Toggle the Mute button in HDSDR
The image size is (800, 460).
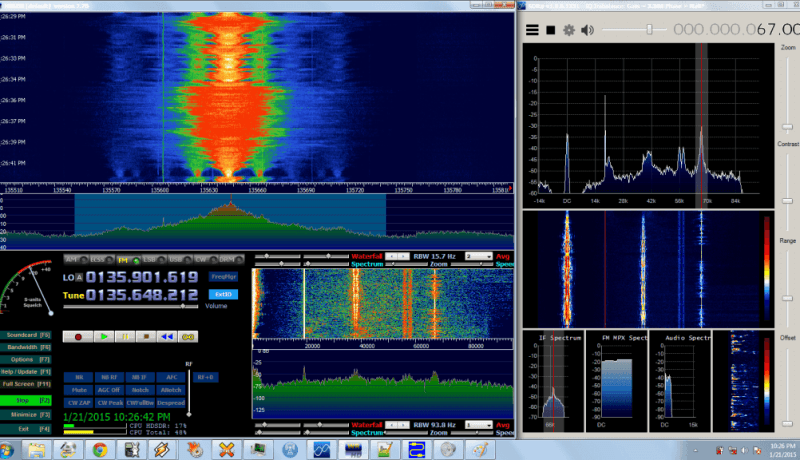pos(78,389)
